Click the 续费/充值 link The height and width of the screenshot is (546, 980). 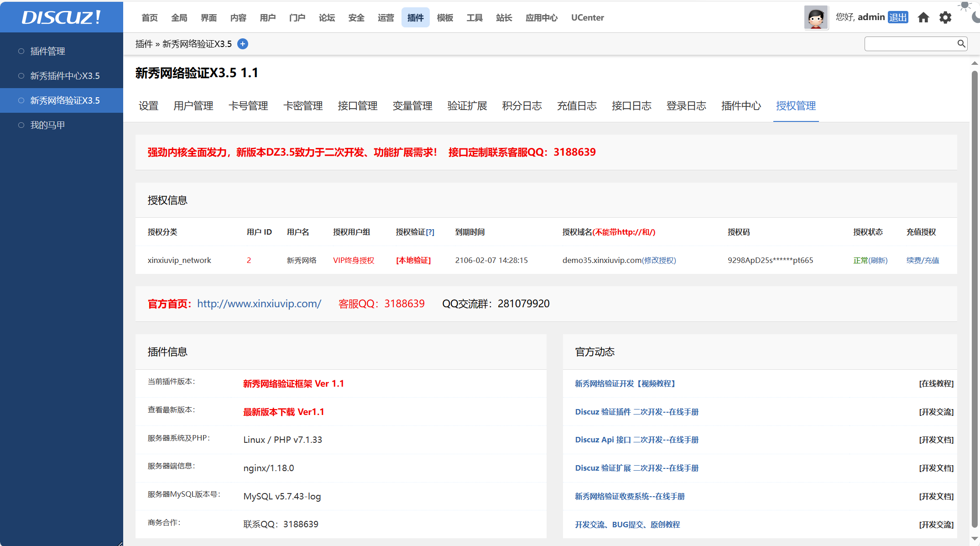click(x=923, y=260)
